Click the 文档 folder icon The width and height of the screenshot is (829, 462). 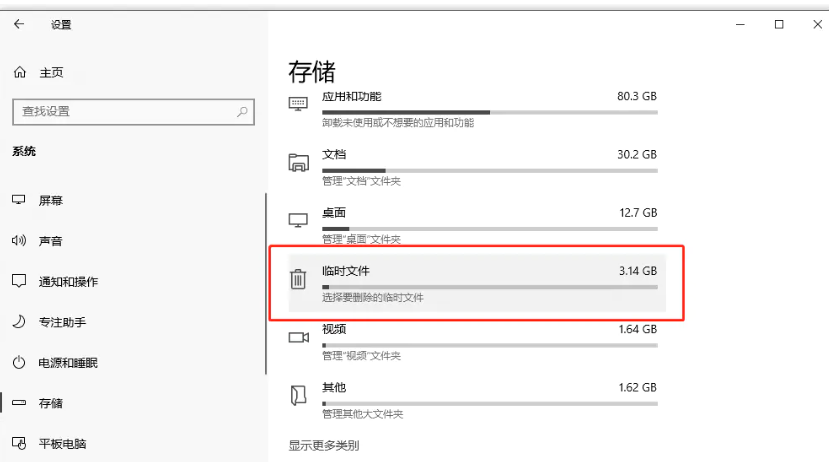[x=299, y=162]
